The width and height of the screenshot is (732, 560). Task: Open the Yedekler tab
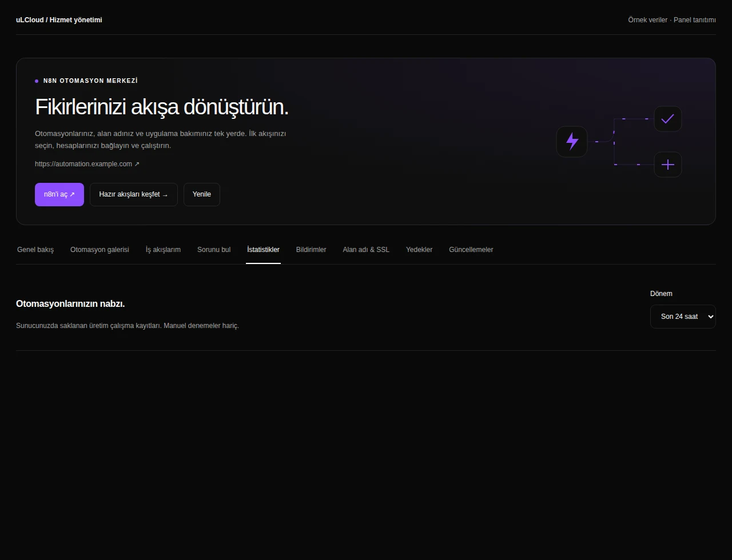click(x=419, y=250)
